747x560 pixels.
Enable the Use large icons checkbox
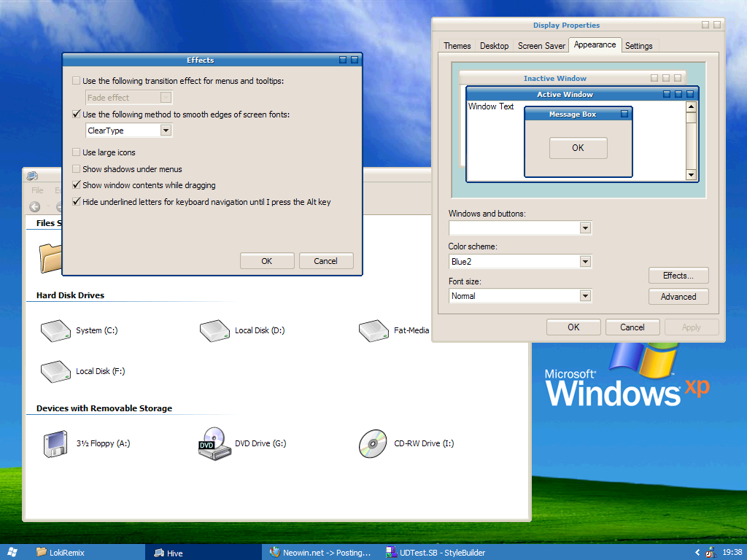click(x=77, y=152)
